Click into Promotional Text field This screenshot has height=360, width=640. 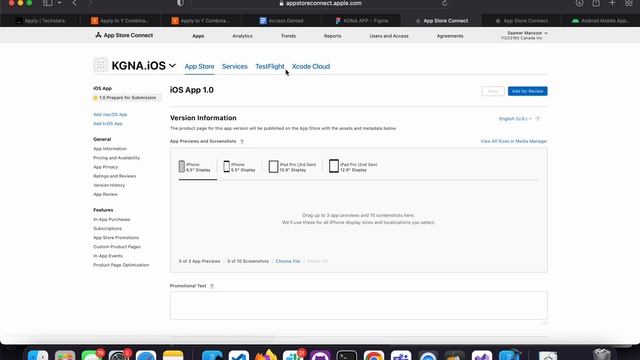click(358, 305)
